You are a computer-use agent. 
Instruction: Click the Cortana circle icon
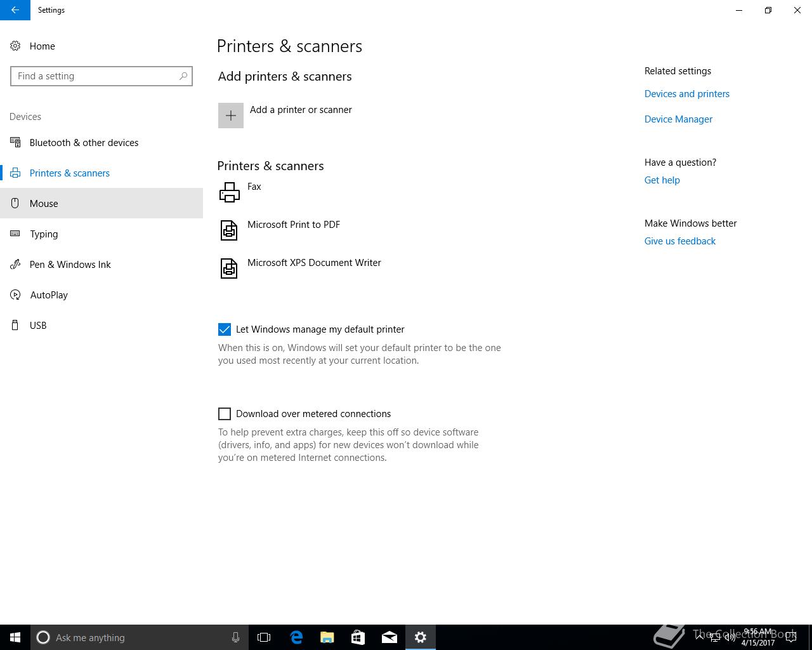tap(43, 637)
